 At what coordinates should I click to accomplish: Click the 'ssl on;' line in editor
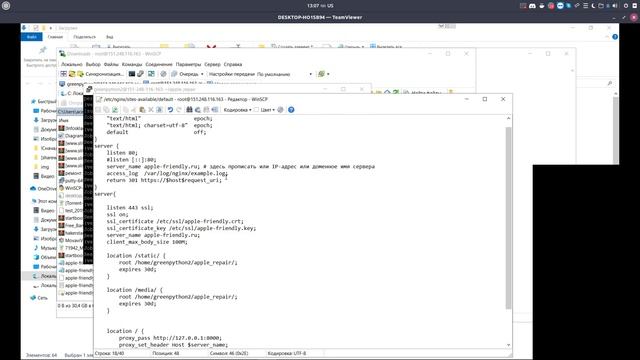(x=118, y=214)
